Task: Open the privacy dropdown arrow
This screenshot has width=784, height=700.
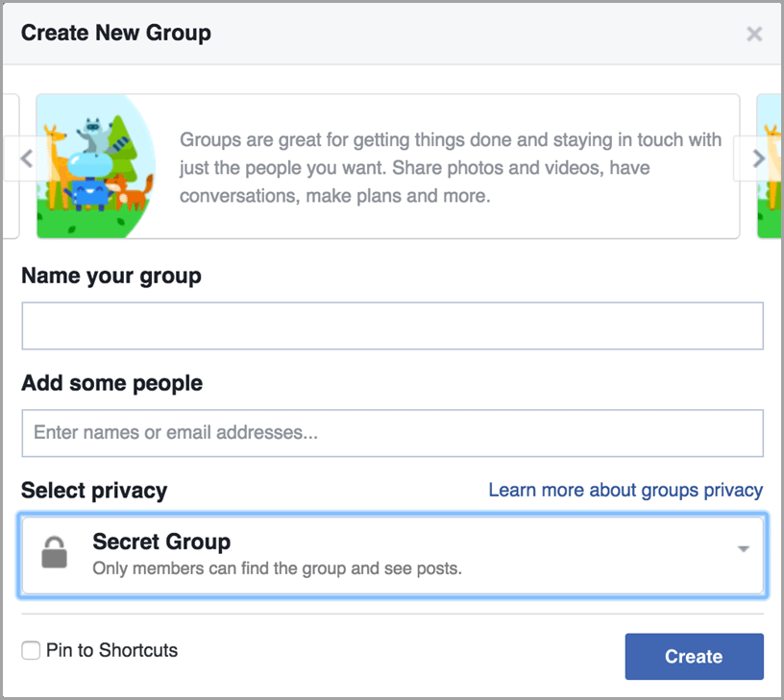Action: point(744,548)
